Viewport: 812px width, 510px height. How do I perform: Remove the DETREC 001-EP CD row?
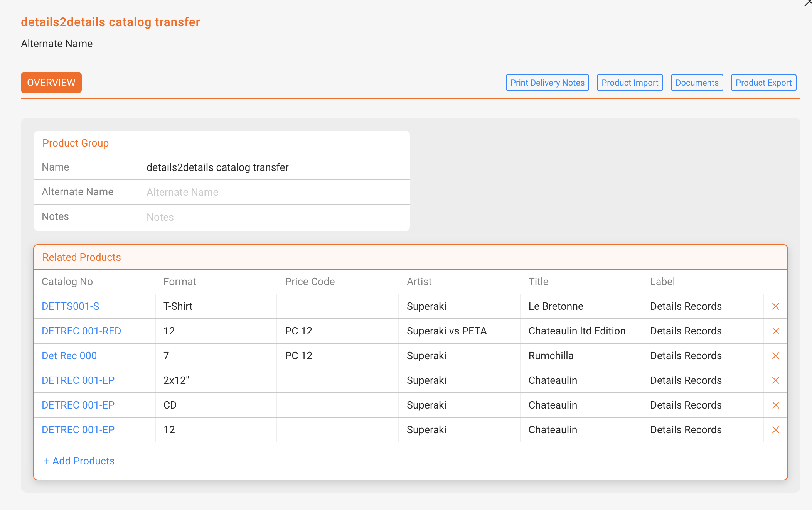776,405
